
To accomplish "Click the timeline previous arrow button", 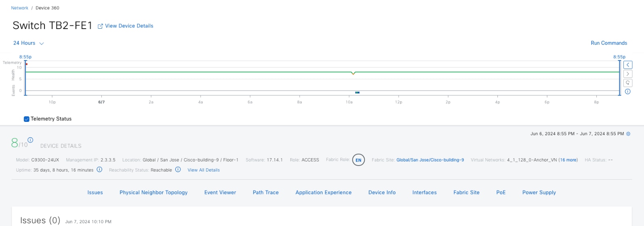I will pos(628,65).
